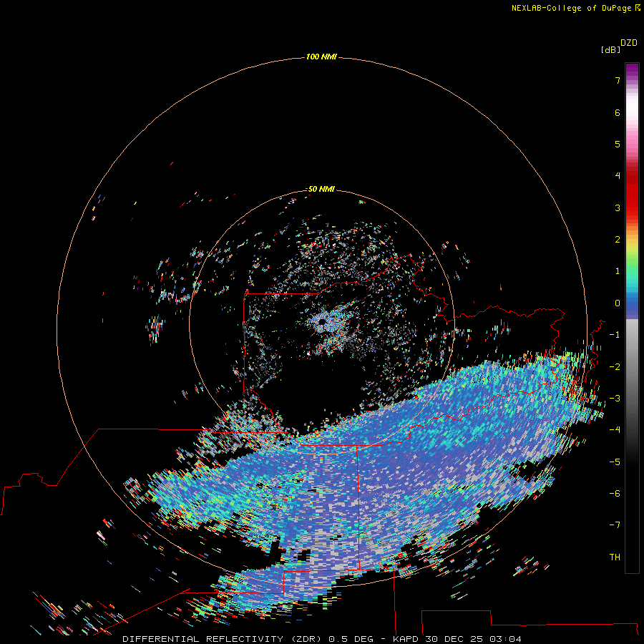Click the 6 value on the dB scale
644x644 pixels.
[618, 112]
